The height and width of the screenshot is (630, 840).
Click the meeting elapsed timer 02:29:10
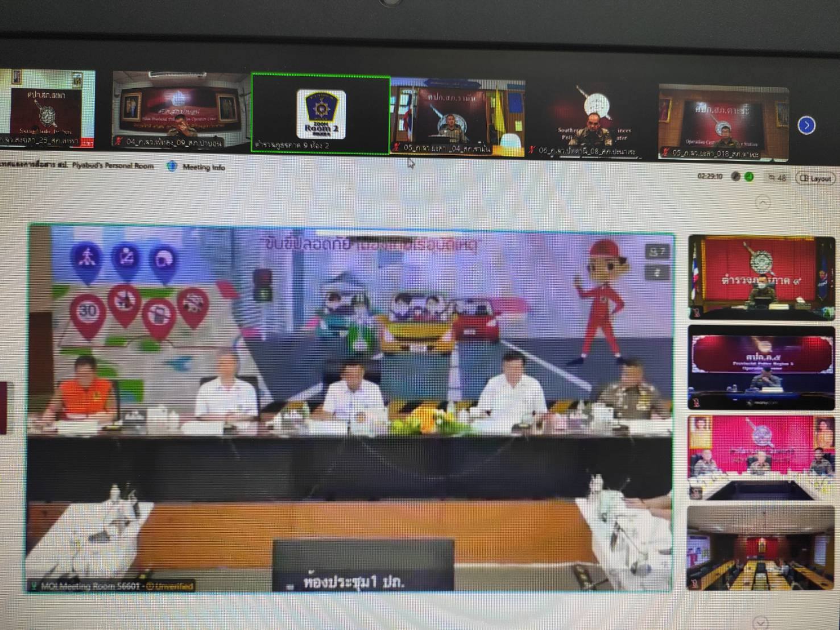click(x=710, y=177)
